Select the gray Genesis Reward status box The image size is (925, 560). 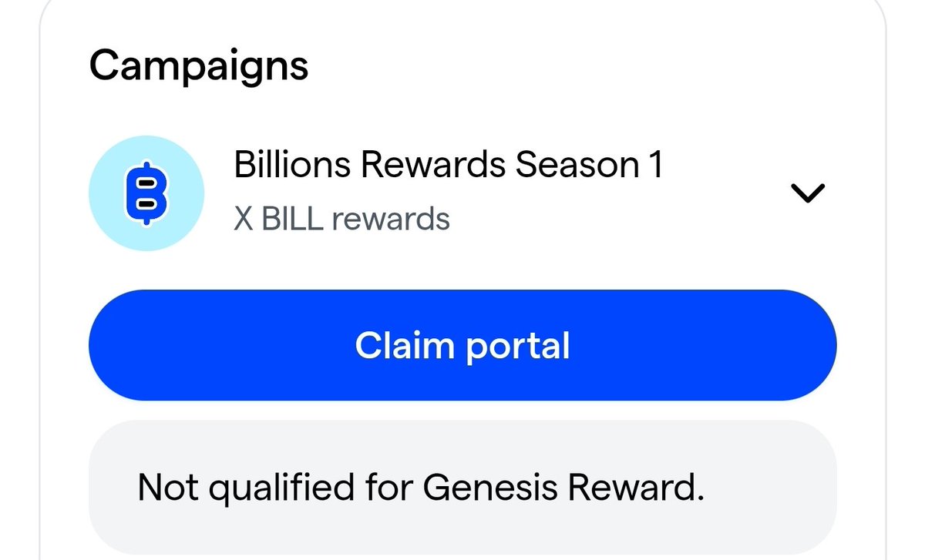point(462,485)
